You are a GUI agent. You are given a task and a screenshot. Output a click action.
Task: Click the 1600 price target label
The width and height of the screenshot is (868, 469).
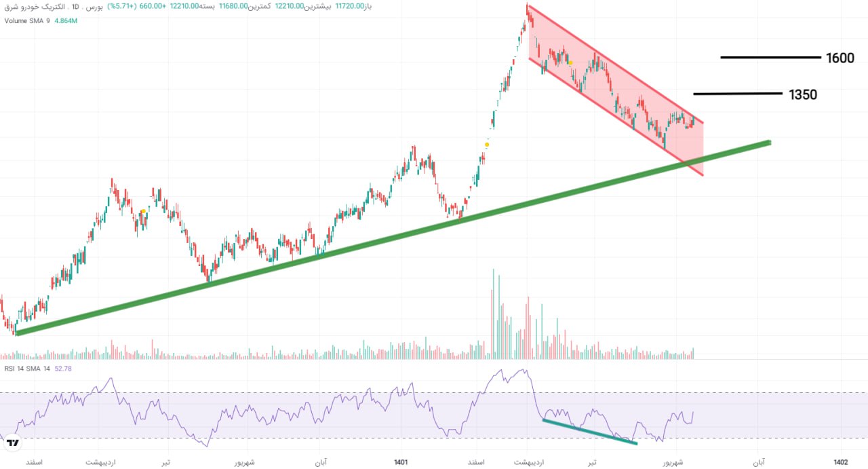point(840,58)
